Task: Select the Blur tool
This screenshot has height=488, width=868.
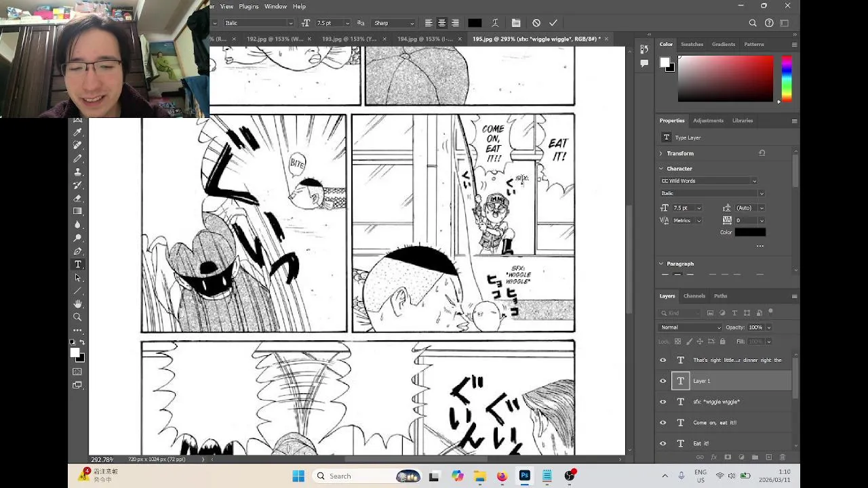Action: pyautogui.click(x=77, y=225)
